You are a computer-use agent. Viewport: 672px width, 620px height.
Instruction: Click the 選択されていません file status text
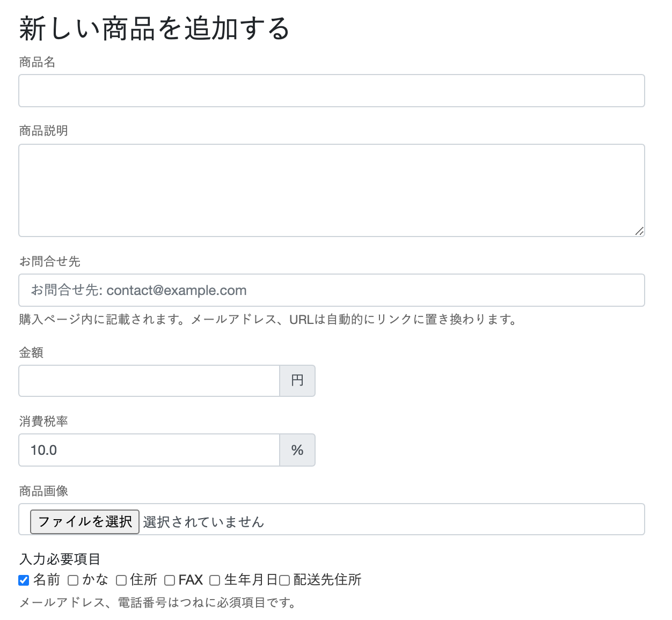coord(203,522)
